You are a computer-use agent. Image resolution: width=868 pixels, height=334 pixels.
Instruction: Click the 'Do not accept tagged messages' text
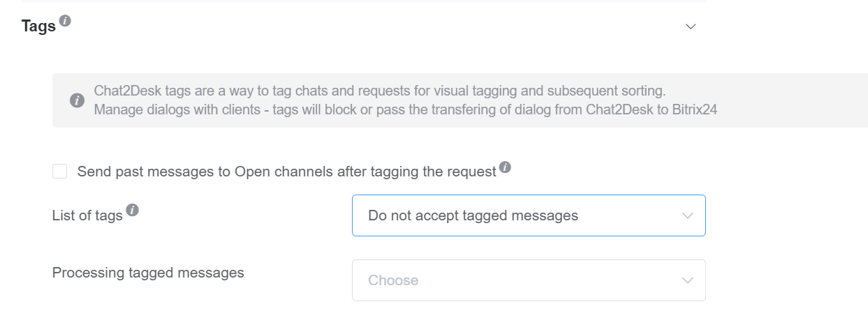473,215
